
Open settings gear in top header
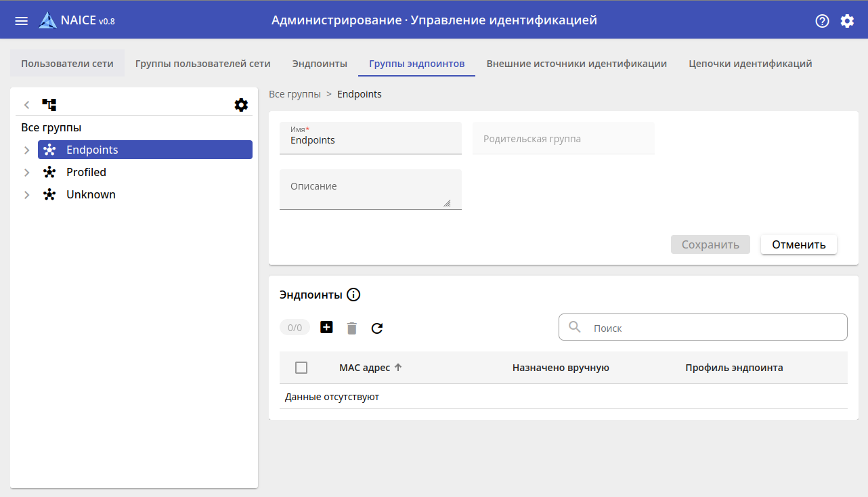point(847,20)
